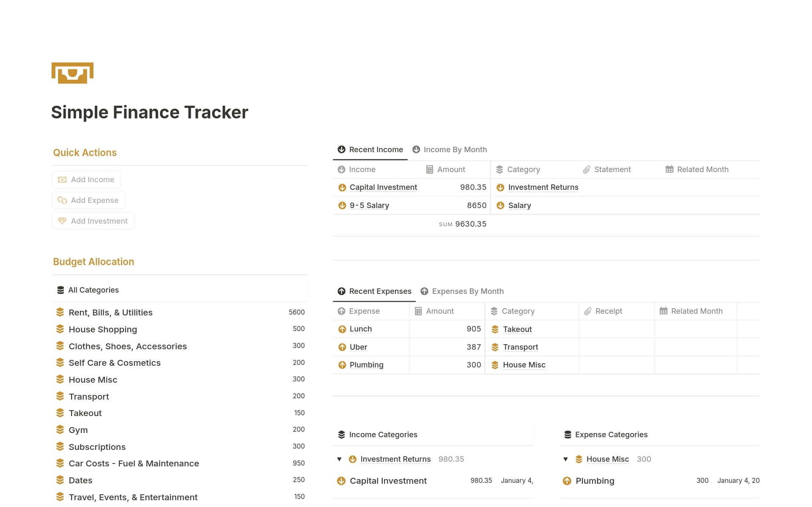Switch to the Expenses By Month tab
Viewport: 812px width, 507px height.
pyautogui.click(x=468, y=291)
